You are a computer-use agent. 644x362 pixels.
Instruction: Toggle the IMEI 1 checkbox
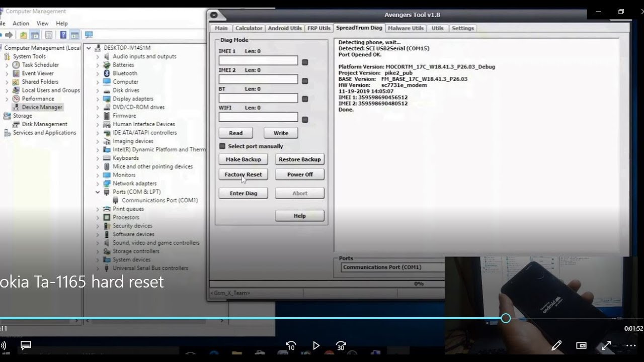tap(305, 62)
